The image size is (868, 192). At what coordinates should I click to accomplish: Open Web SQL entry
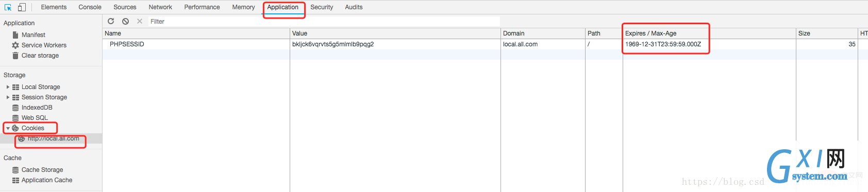(x=30, y=118)
